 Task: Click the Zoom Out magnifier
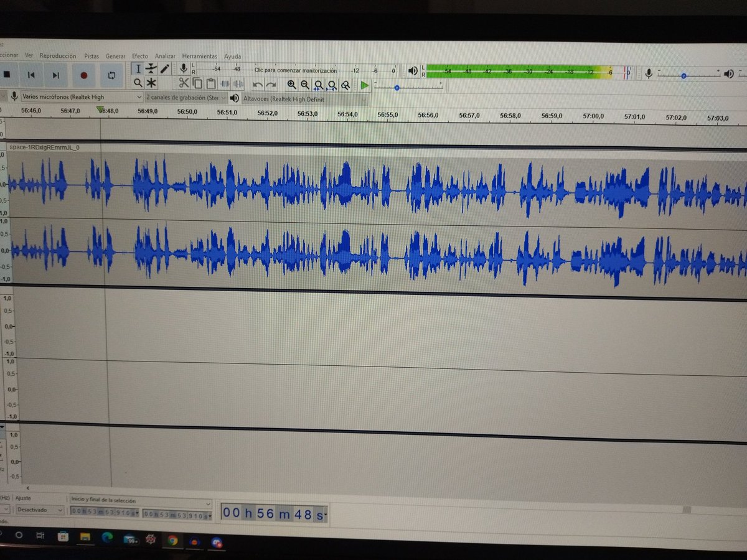tap(305, 85)
